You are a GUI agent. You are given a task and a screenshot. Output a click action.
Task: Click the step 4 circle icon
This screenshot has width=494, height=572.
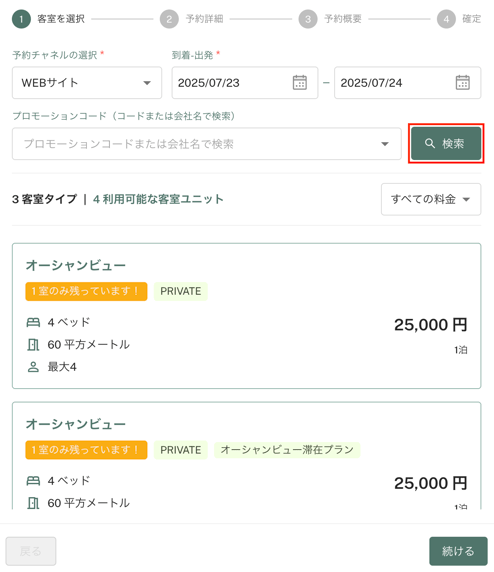pos(446,19)
